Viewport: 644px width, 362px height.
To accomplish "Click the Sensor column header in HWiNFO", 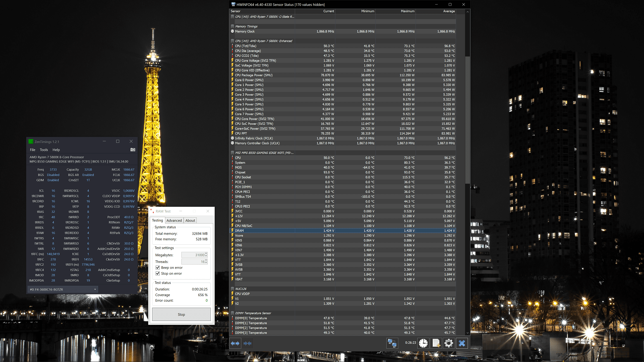I will [262, 11].
